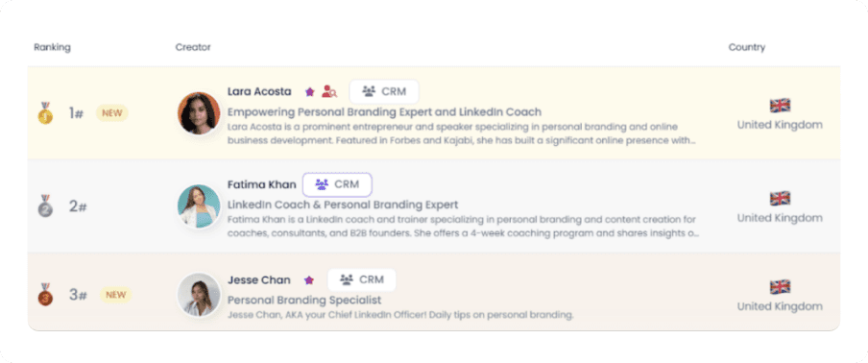Click the Lara Acosta name link
Viewport: 868px width, 363px height.
pos(259,91)
